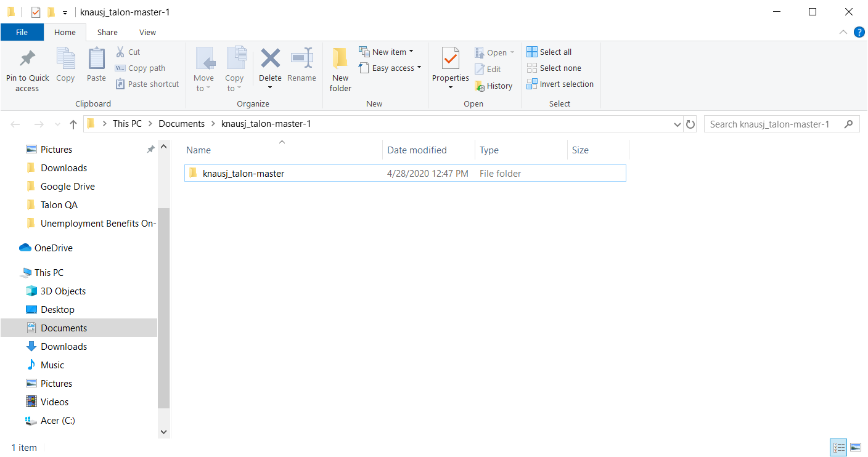Click Paste shortcut option
Screen dimensions: 868x457
click(x=147, y=84)
